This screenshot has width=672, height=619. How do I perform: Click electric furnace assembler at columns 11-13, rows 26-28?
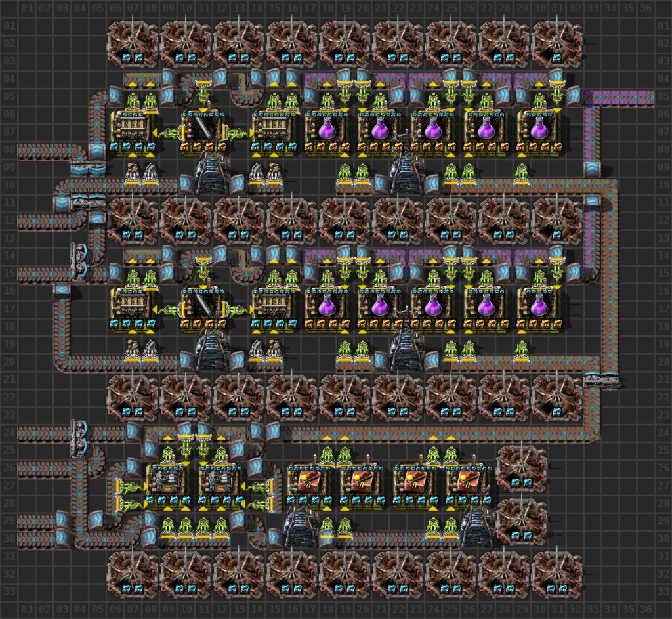pos(220,485)
